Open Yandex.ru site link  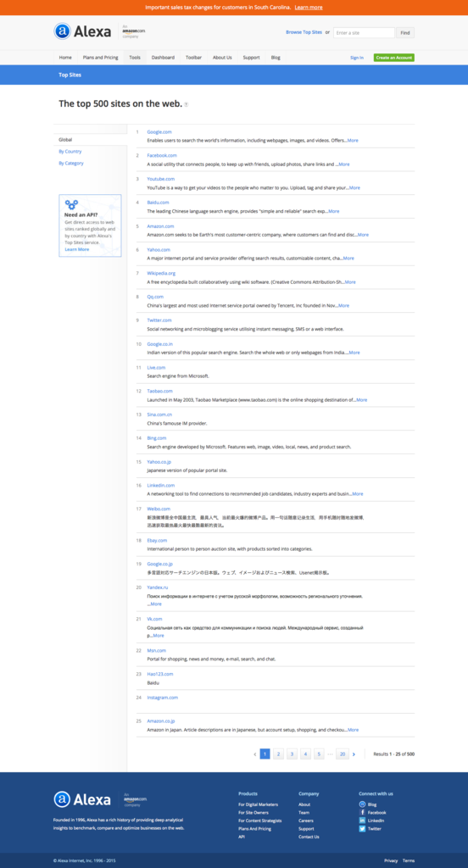[x=158, y=587]
